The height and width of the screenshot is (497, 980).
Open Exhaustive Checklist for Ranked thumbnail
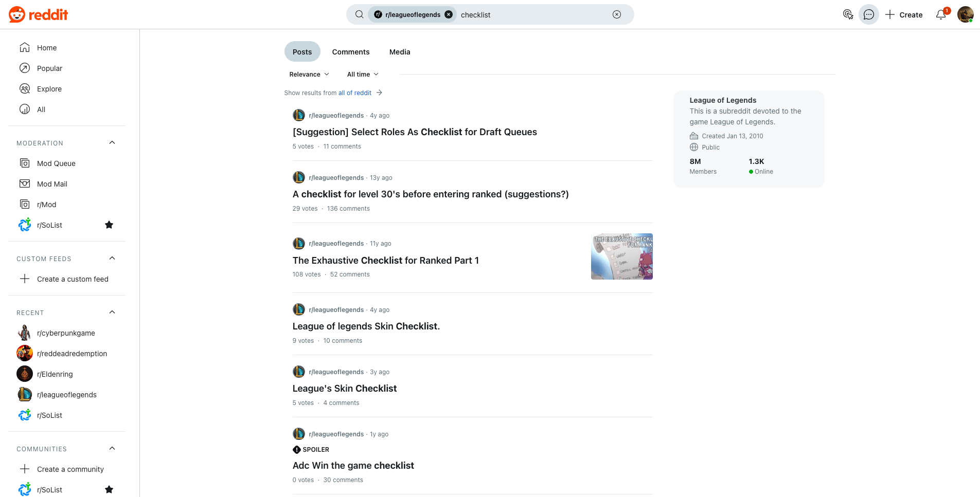[x=621, y=256]
